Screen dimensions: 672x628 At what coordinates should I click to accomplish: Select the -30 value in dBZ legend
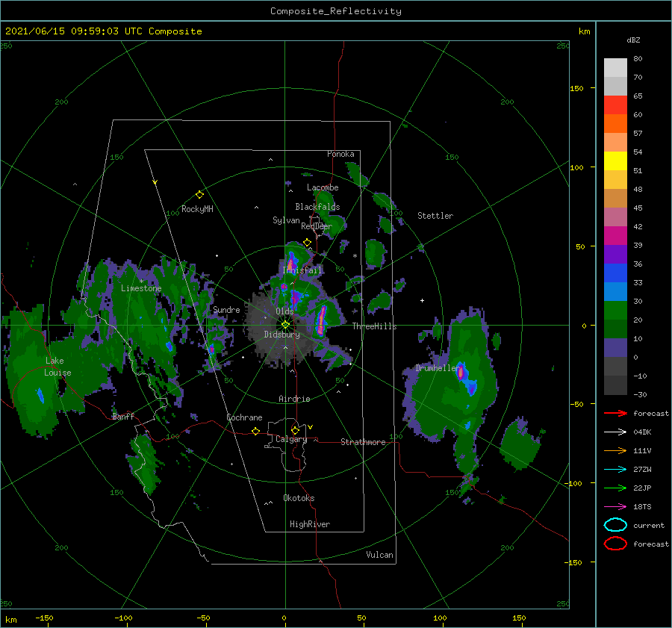640,394
